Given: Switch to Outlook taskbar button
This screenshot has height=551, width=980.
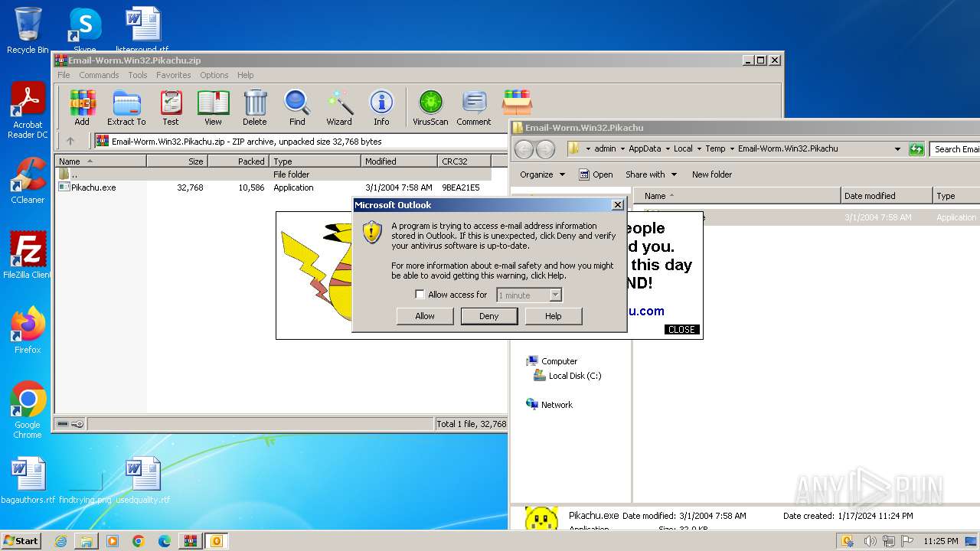Looking at the screenshot, I should pyautogui.click(x=216, y=541).
